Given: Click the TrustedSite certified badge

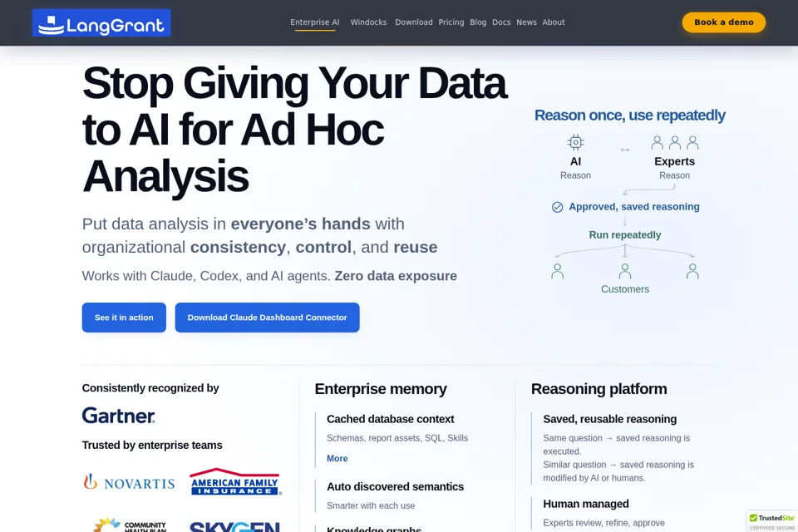Looking at the screenshot, I should pyautogui.click(x=772, y=521).
